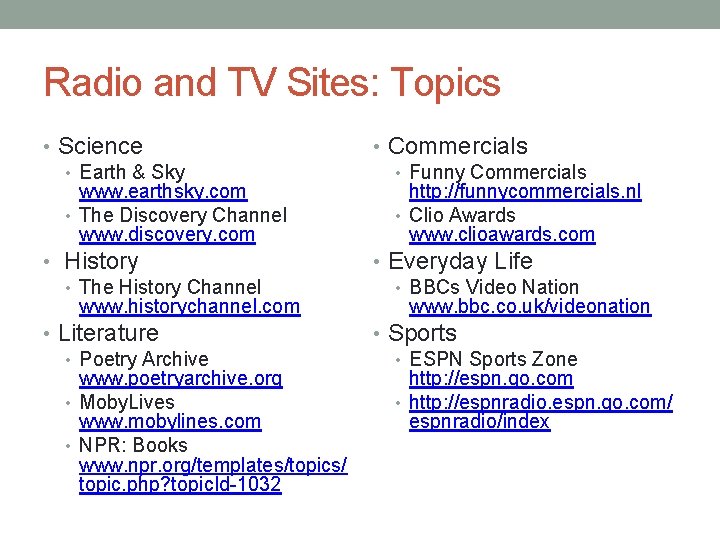
Task: Select the Funny Commercials label
Action: point(498,172)
